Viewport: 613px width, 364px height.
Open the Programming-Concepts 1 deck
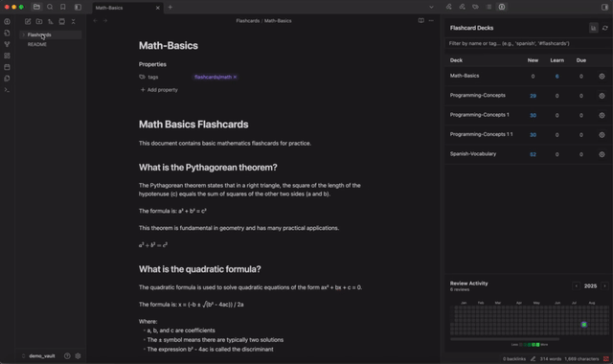pyautogui.click(x=528, y=115)
